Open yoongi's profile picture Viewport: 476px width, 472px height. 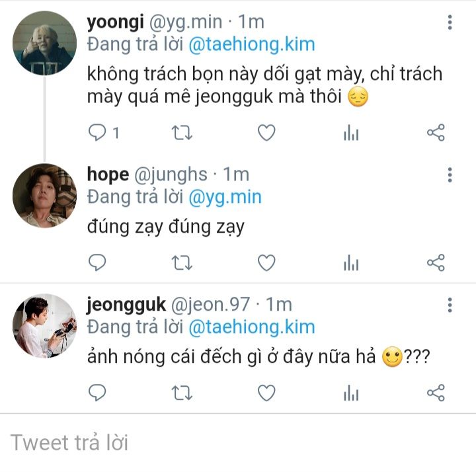coord(45,43)
